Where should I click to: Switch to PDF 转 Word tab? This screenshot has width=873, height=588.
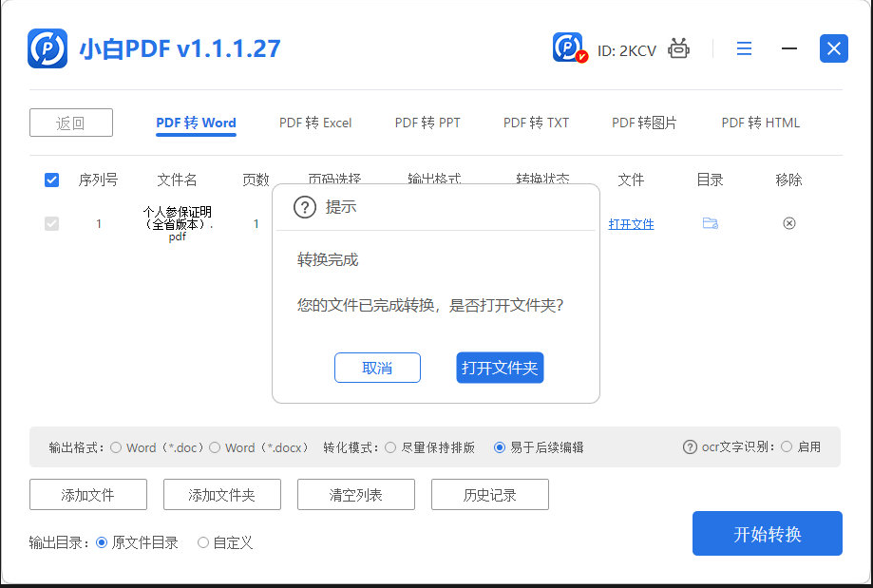(x=196, y=123)
